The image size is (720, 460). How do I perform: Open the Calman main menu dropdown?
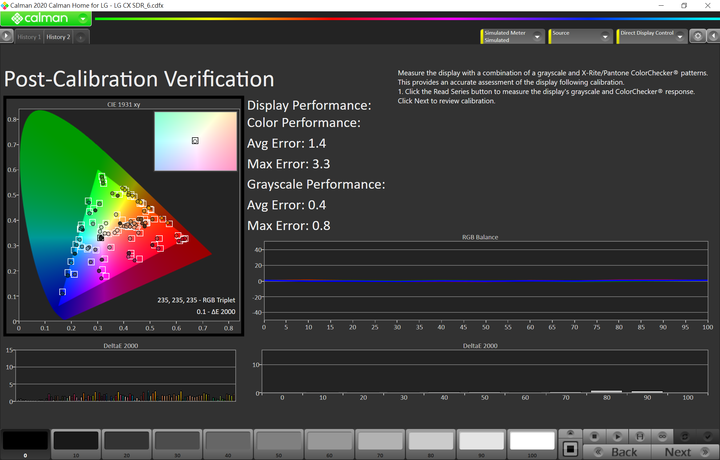(x=83, y=19)
